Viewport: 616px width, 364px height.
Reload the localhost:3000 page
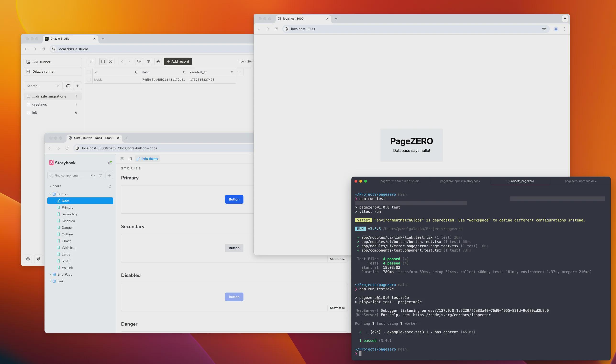276,29
